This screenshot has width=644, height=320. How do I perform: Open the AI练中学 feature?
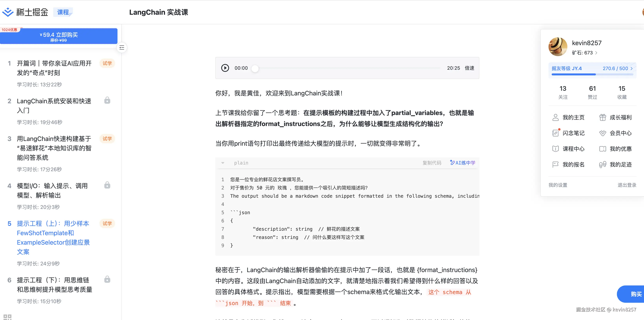coord(462,163)
